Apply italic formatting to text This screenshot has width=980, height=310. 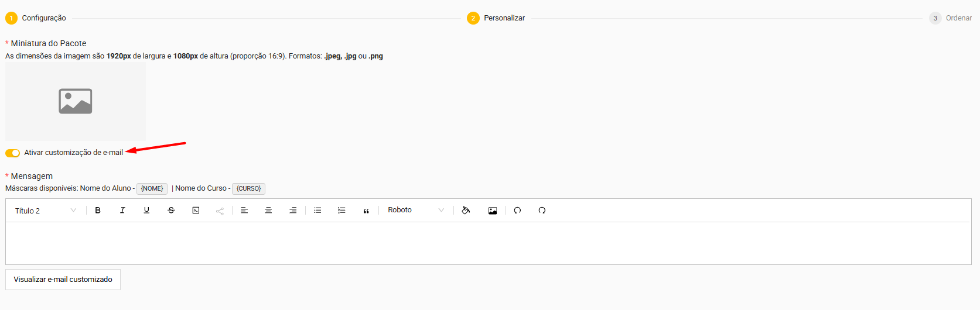(122, 211)
